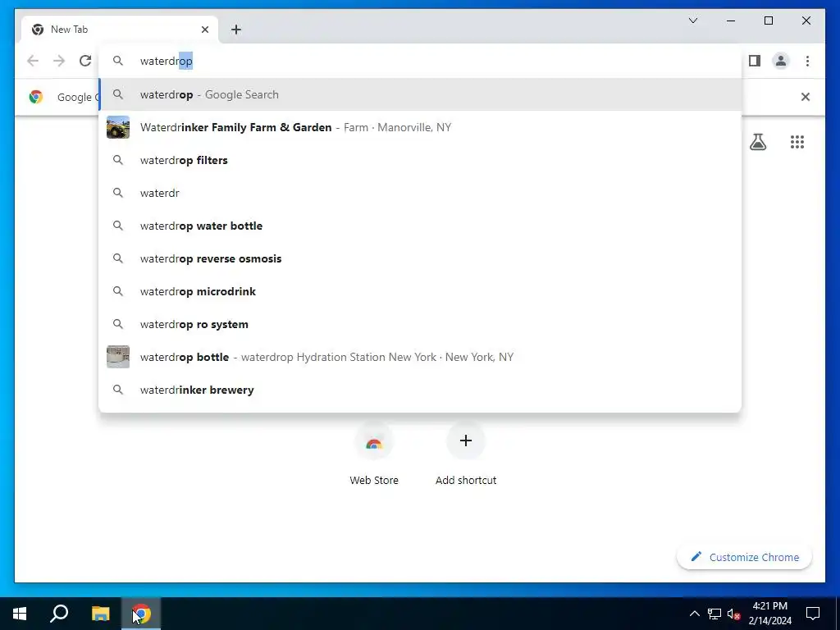Select 'waterdrop reverse osmosis' suggestion
840x630 pixels.
pos(421,258)
